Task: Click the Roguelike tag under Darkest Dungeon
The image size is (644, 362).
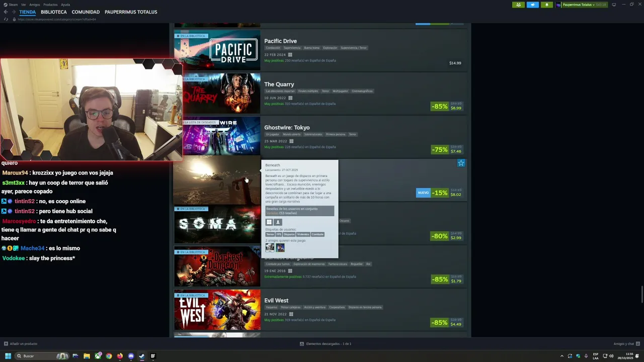Action: click(x=356, y=264)
